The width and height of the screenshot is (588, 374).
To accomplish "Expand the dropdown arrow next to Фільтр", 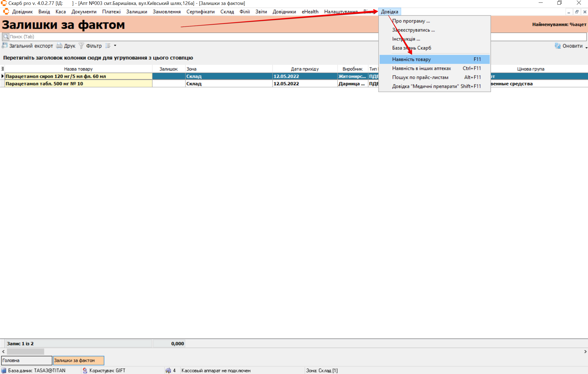I will [x=115, y=45].
